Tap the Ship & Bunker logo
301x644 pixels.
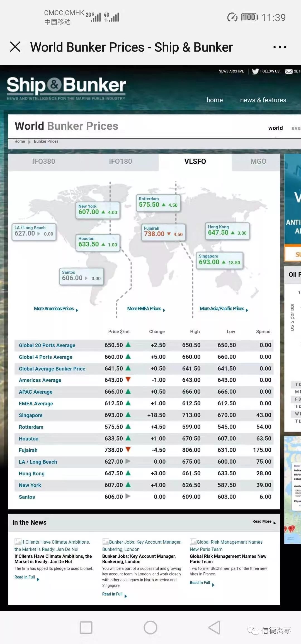(66, 88)
